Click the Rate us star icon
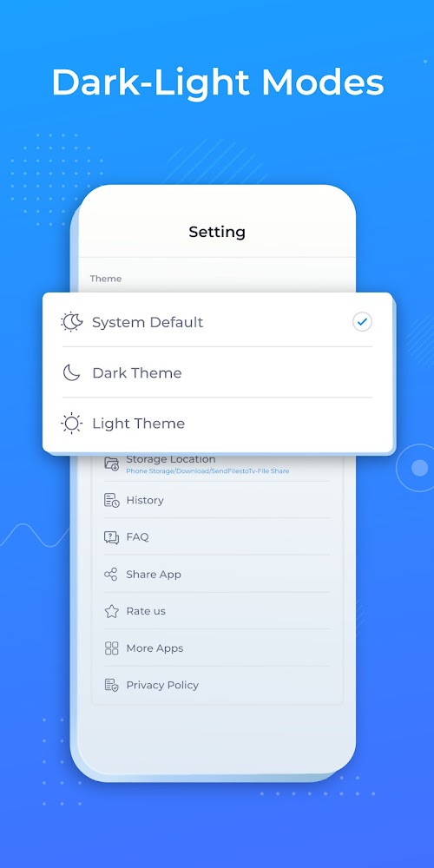434x868 pixels. [112, 611]
